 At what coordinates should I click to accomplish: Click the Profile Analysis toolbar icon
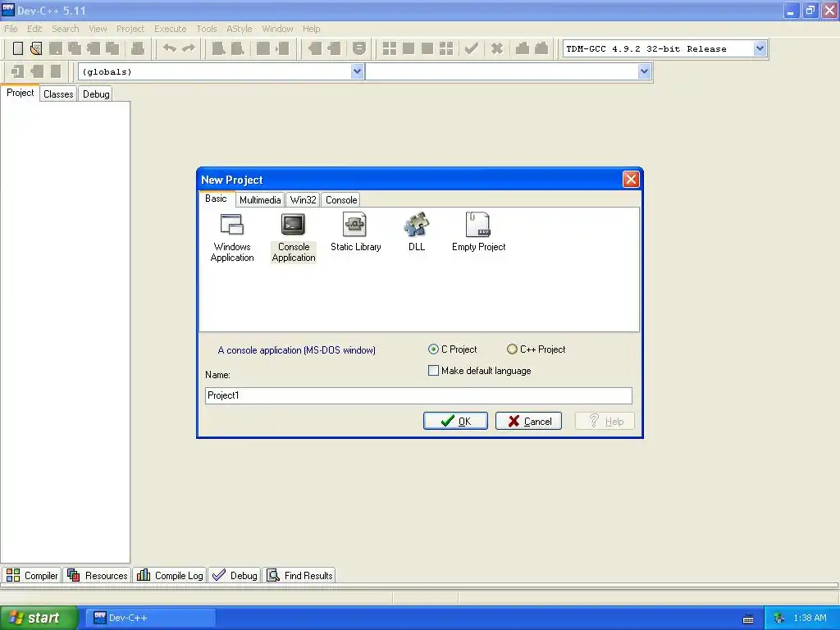(x=523, y=48)
